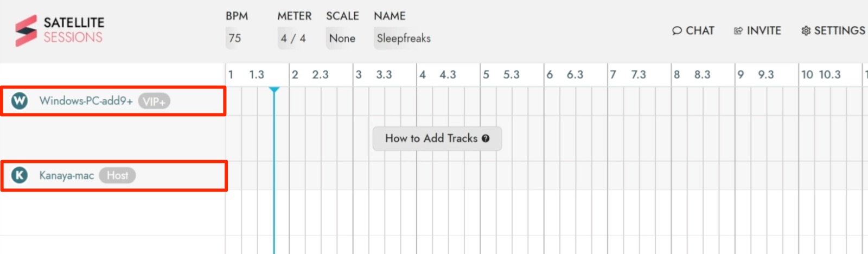
Task: Open the Chat speech bubble icon
Action: (676, 31)
